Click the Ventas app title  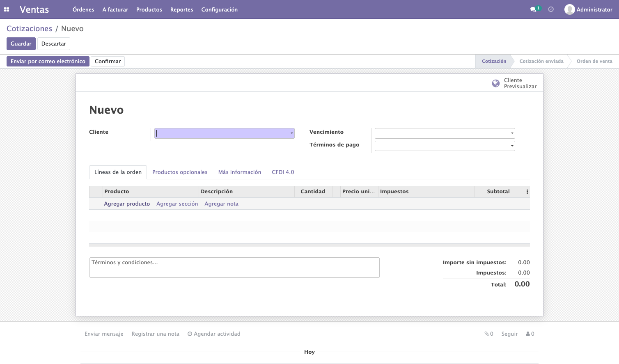pos(34,9)
